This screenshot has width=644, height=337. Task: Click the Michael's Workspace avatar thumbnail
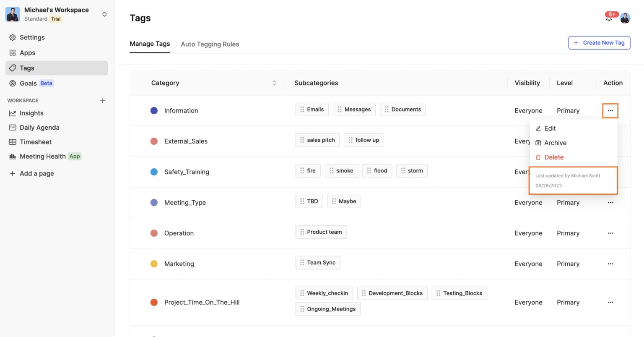pos(13,14)
